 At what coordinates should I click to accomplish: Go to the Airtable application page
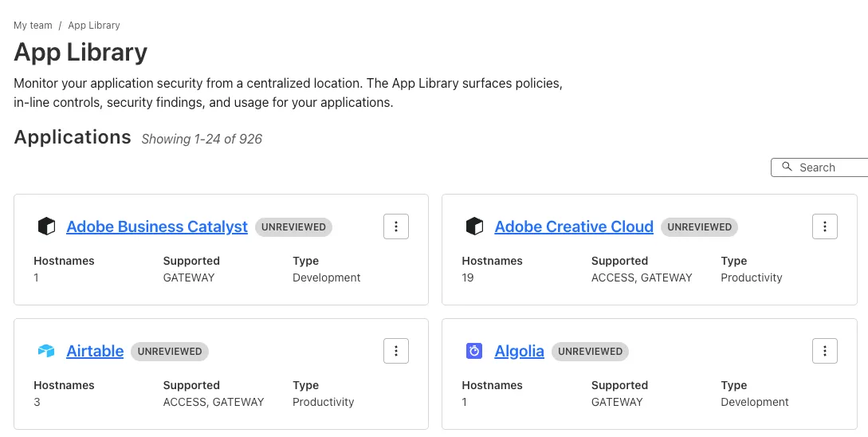click(x=95, y=351)
